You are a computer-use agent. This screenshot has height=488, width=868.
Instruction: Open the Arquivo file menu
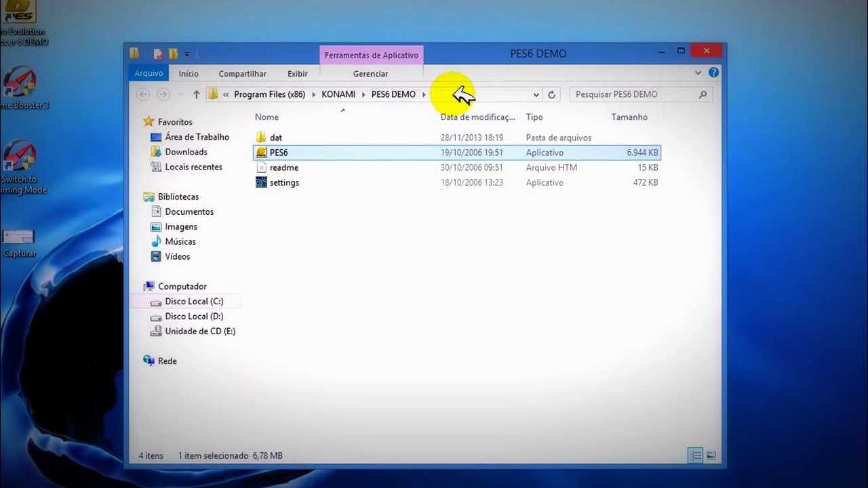coord(149,73)
